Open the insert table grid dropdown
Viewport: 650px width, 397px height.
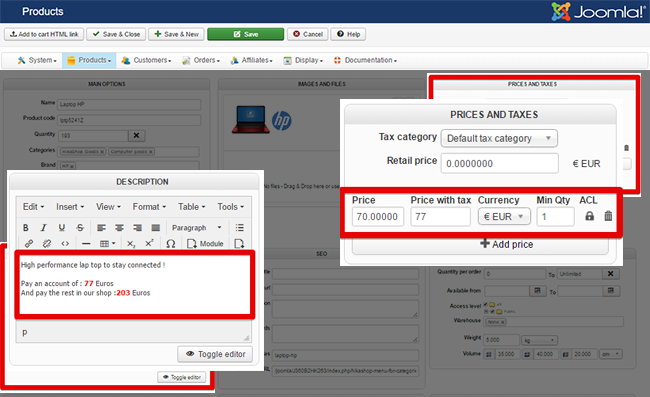107,243
